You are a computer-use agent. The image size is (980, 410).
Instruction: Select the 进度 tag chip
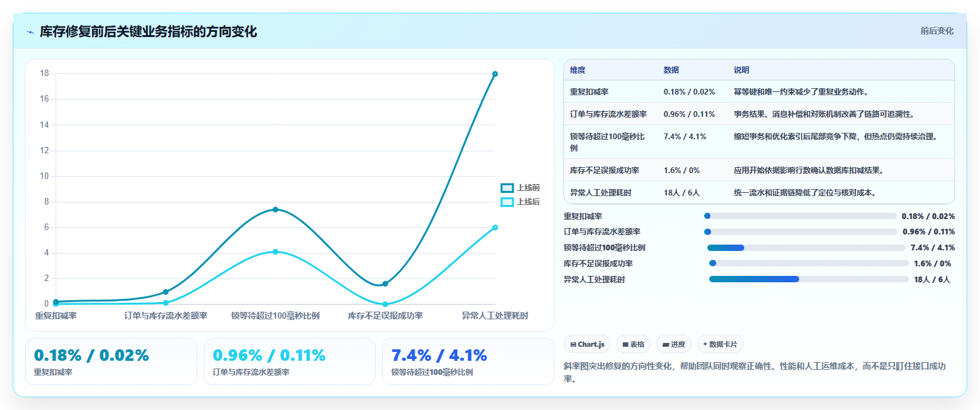click(673, 344)
